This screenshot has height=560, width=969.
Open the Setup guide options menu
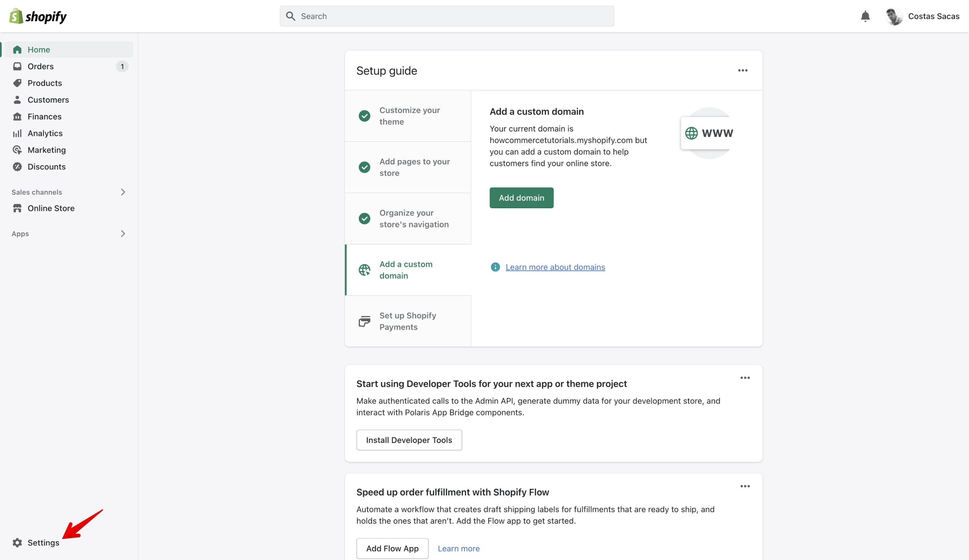tap(743, 70)
